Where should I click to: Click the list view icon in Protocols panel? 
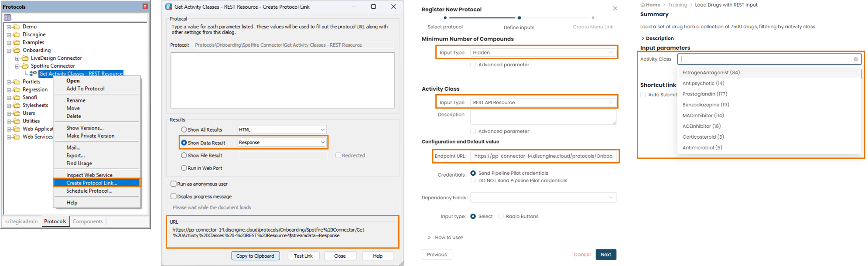pos(7,17)
